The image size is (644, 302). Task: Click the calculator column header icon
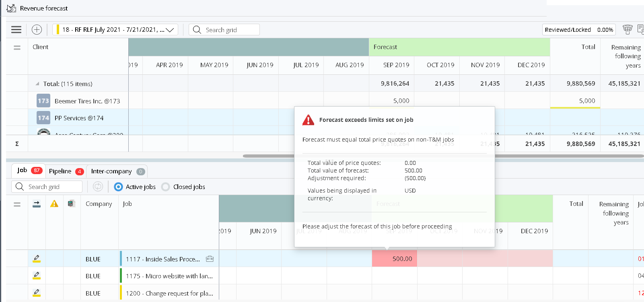[72, 204]
